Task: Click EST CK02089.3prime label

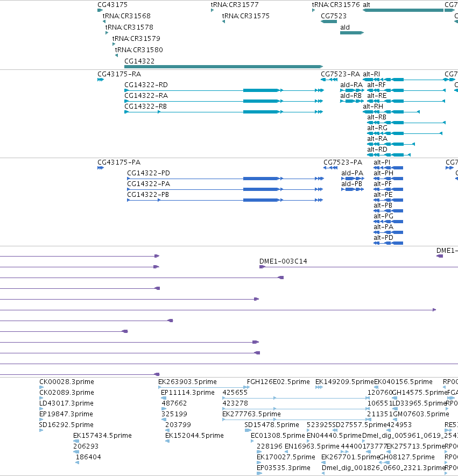Action: click(x=67, y=393)
